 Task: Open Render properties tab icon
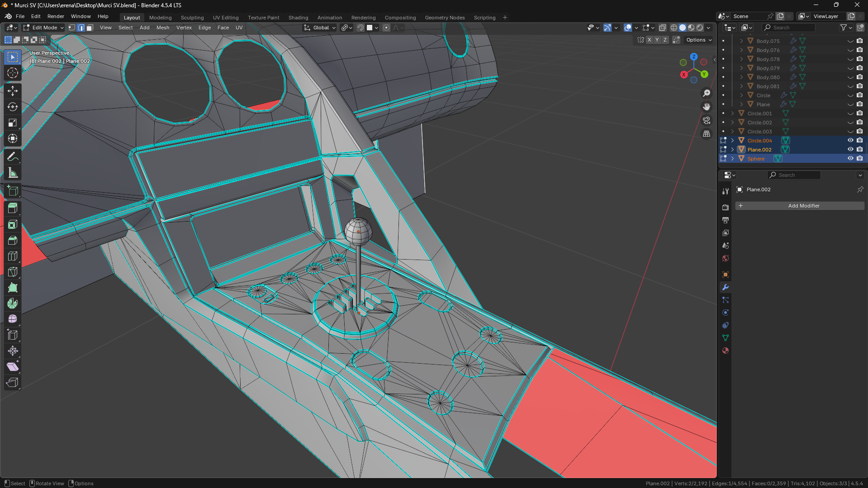(726, 208)
